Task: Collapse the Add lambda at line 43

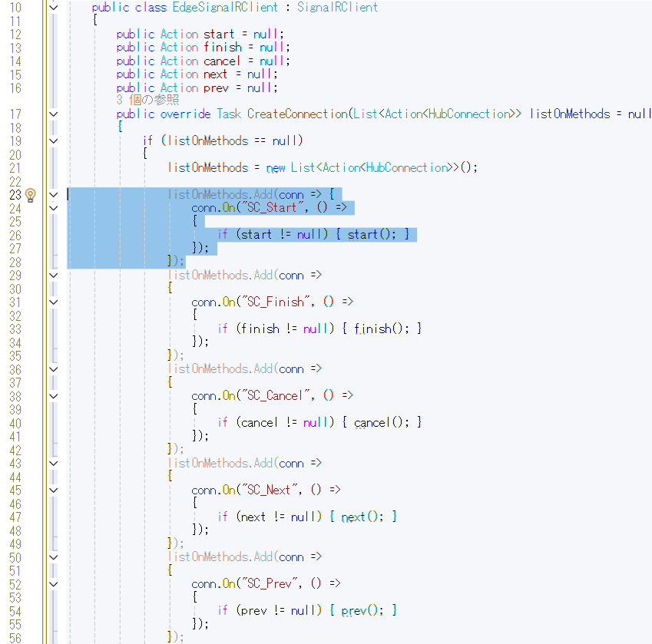Action: click(54, 464)
